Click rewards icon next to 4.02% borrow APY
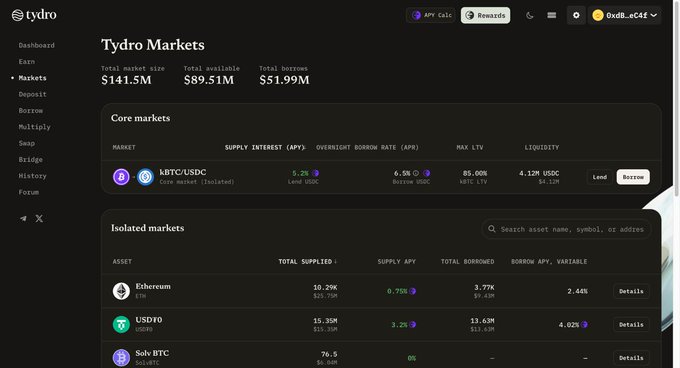This screenshot has height=368, width=680. (584, 324)
